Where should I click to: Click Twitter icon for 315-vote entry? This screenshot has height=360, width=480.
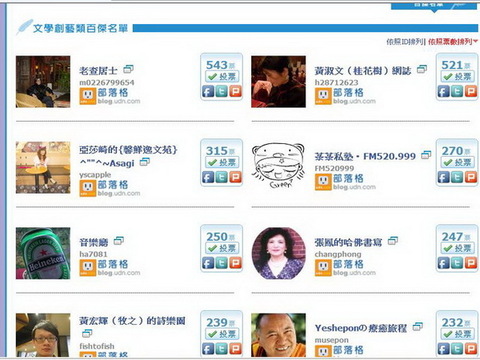222,177
